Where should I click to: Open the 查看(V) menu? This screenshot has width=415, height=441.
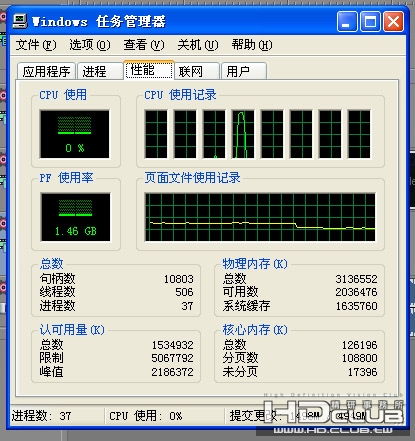click(x=144, y=45)
